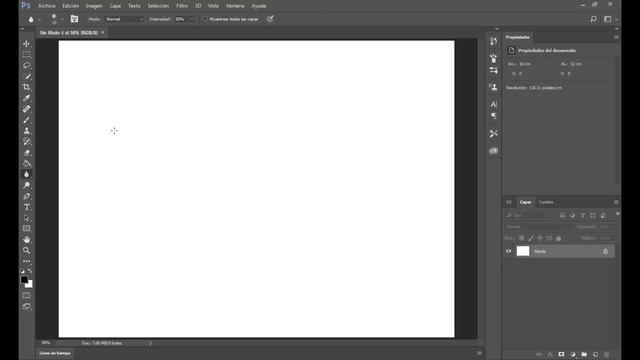Select the Rectangular Marquee tool

pyautogui.click(x=27, y=54)
